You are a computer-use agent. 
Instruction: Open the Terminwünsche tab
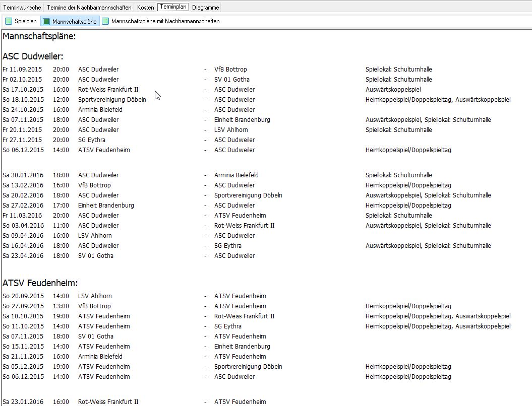(22, 8)
